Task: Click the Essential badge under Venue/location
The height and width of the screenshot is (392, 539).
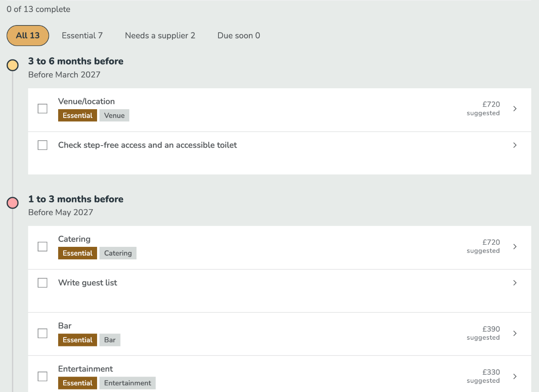Action: tap(77, 115)
